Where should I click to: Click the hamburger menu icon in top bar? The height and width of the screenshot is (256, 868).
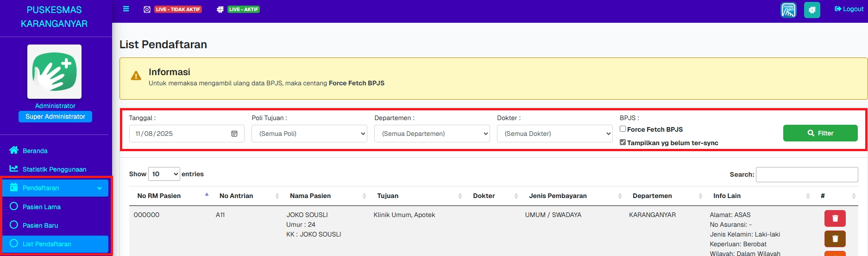pos(126,9)
